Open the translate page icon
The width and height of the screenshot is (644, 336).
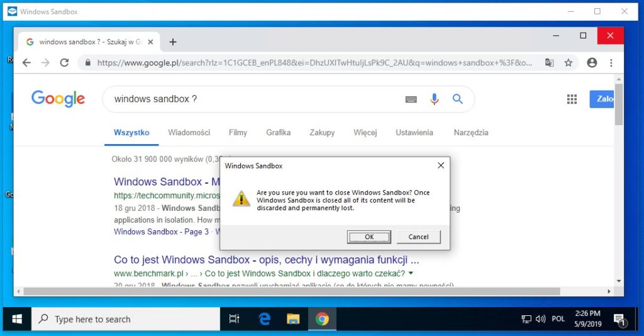coord(549,62)
